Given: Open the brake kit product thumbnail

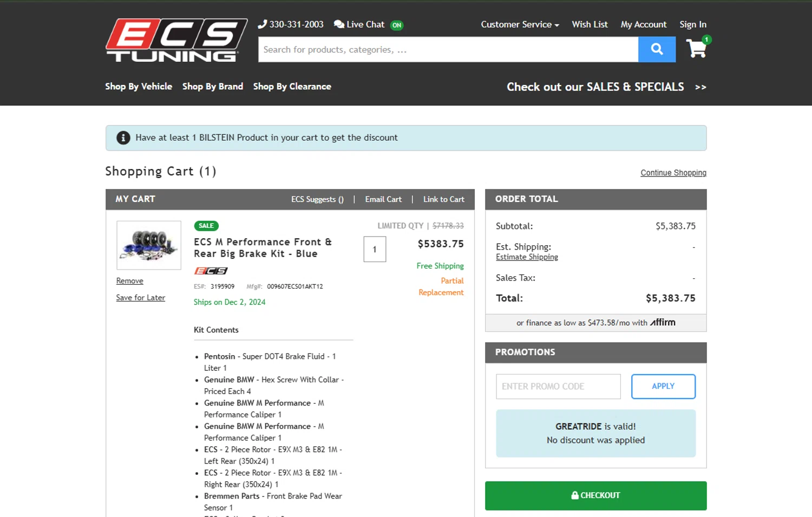Looking at the screenshot, I should pos(149,245).
